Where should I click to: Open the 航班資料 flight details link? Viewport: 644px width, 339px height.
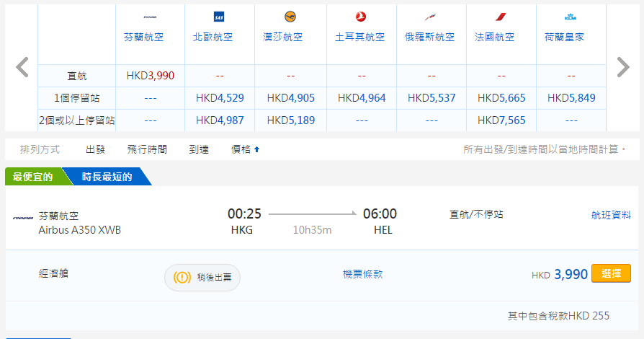click(x=611, y=215)
